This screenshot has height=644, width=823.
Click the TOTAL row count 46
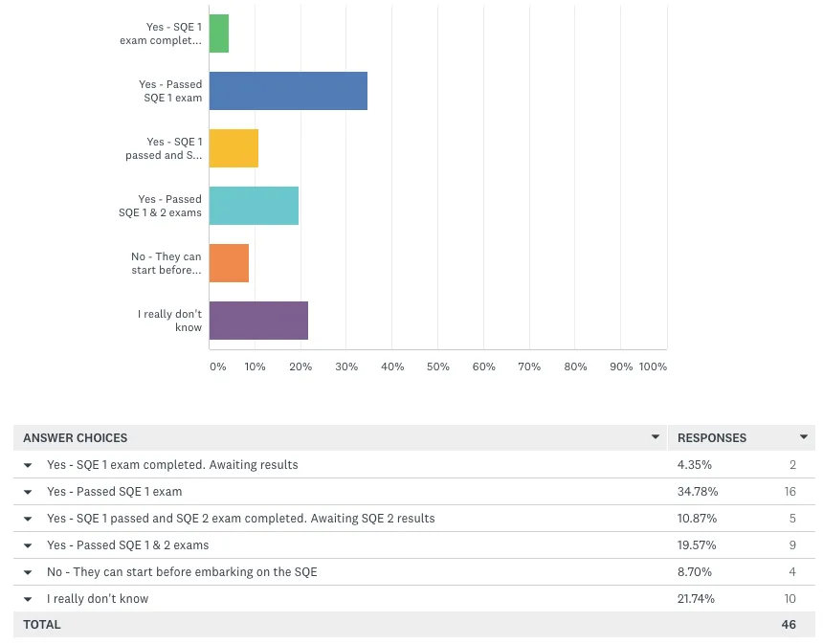(789, 625)
